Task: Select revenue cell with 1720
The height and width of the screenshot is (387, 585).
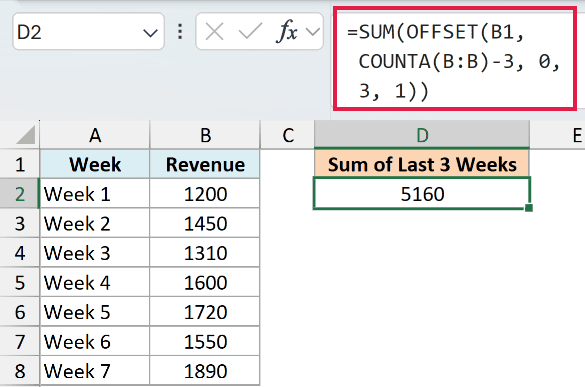Action: click(x=205, y=312)
